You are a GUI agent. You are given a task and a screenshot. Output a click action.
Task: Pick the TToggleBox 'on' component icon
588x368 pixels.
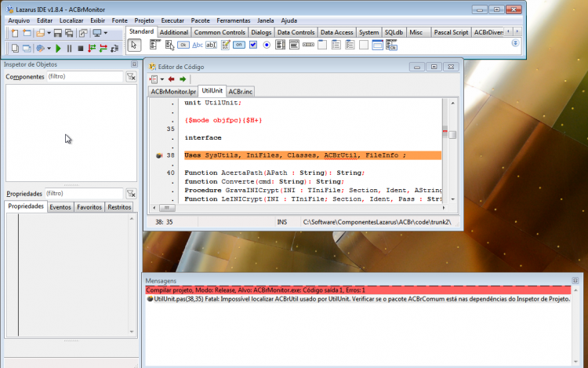[x=239, y=45]
